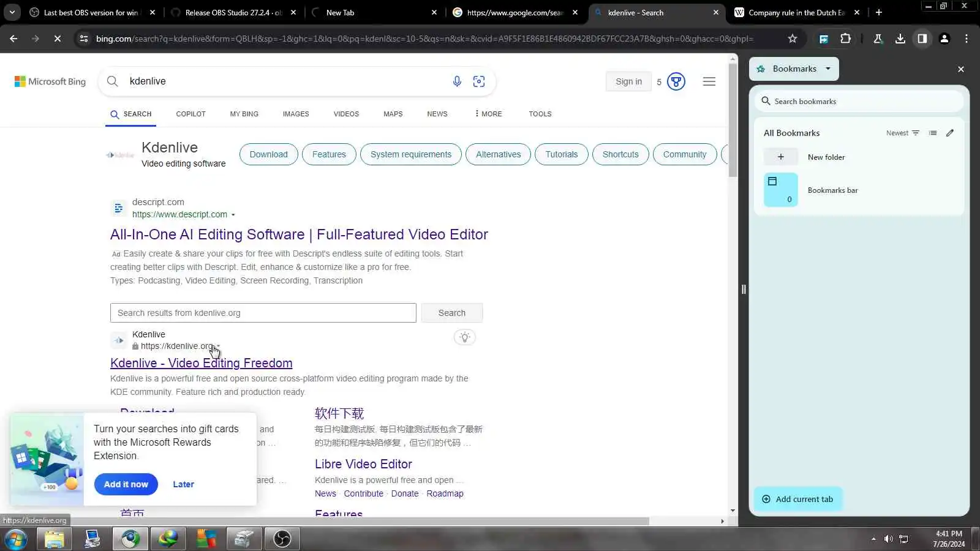This screenshot has width=980, height=551.
Task: Click the Bing search magnifier icon
Action: coord(113,81)
